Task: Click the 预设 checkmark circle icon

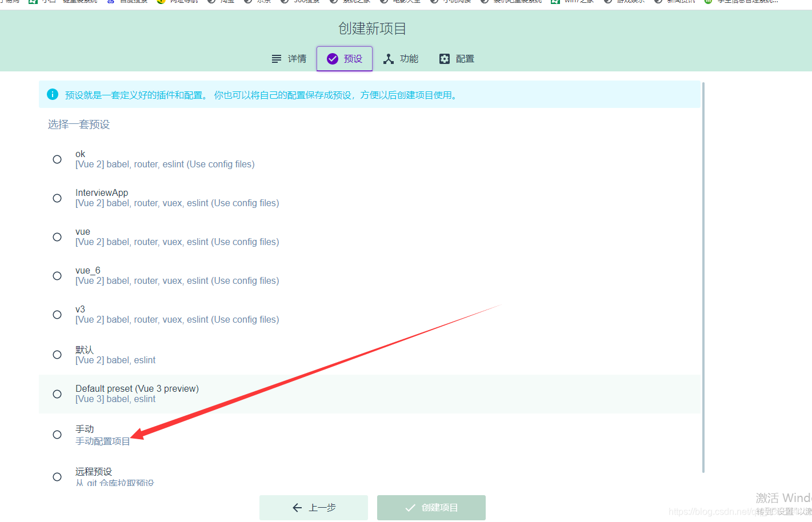Action: point(333,59)
